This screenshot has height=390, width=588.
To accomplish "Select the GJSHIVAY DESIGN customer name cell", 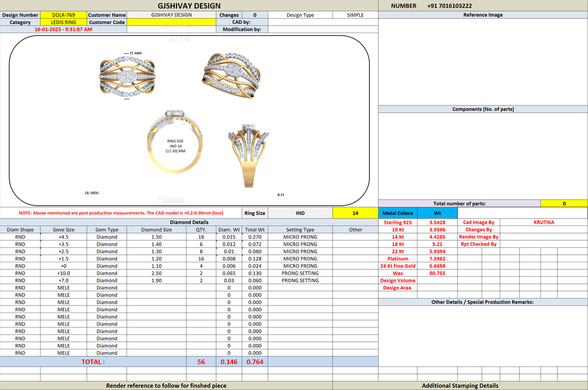I will (x=172, y=15).
